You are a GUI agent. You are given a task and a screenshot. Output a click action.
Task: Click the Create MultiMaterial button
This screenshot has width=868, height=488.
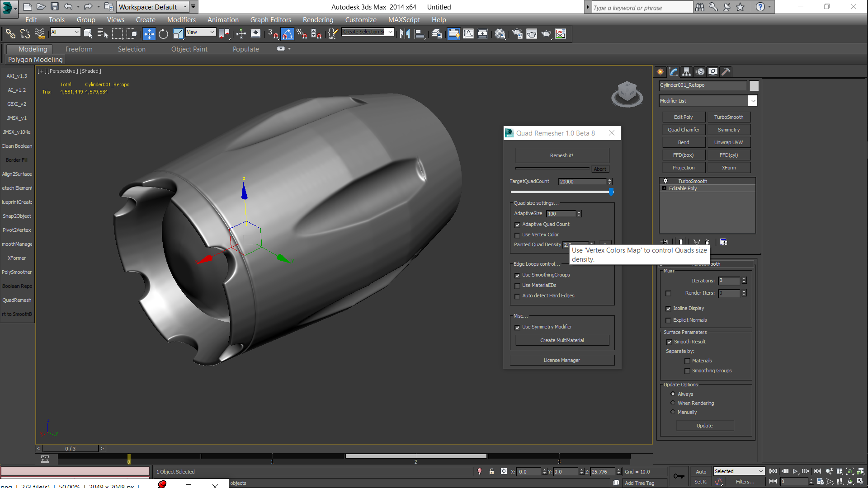click(x=561, y=340)
